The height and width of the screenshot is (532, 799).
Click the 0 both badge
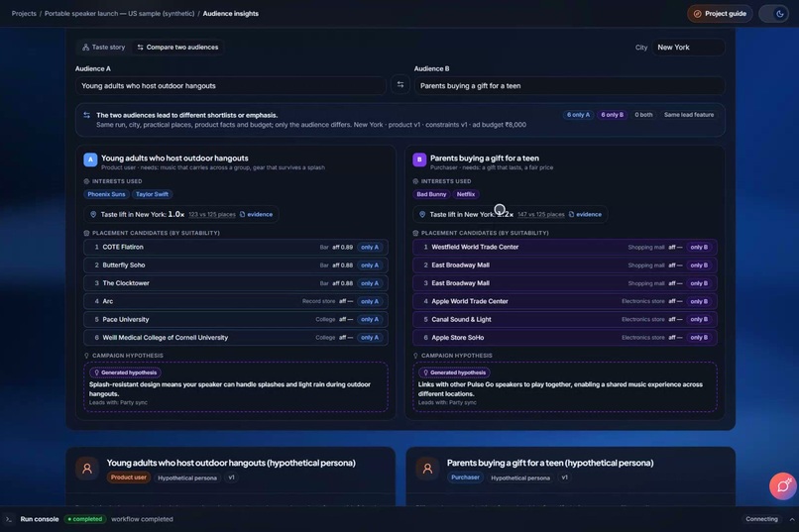point(643,115)
